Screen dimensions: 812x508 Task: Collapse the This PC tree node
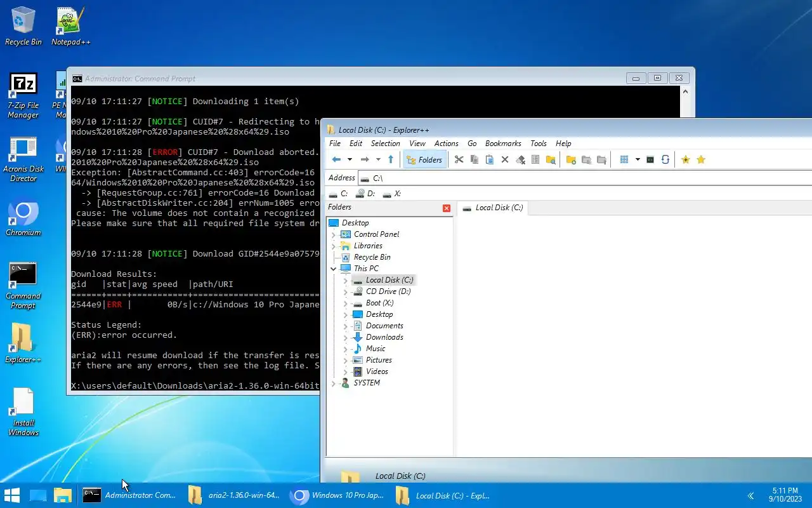(x=334, y=269)
